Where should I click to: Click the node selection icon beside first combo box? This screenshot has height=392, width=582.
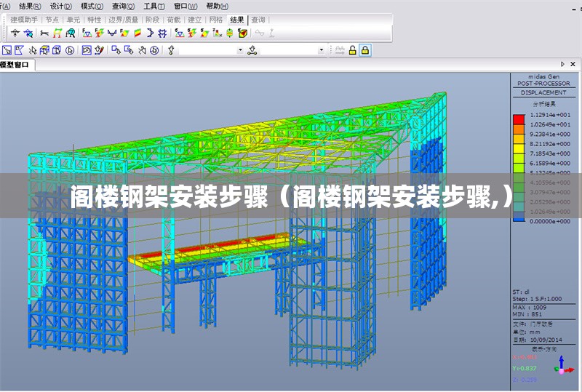172,50
